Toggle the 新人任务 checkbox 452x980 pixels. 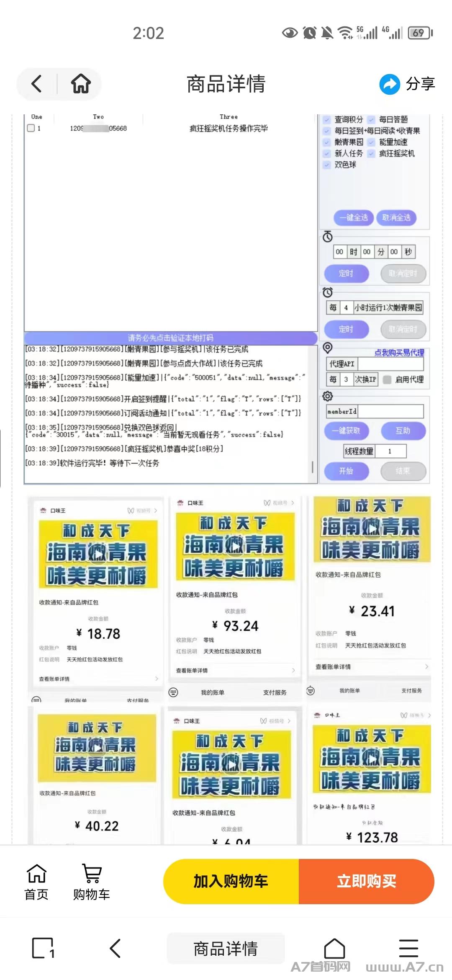[x=326, y=154]
